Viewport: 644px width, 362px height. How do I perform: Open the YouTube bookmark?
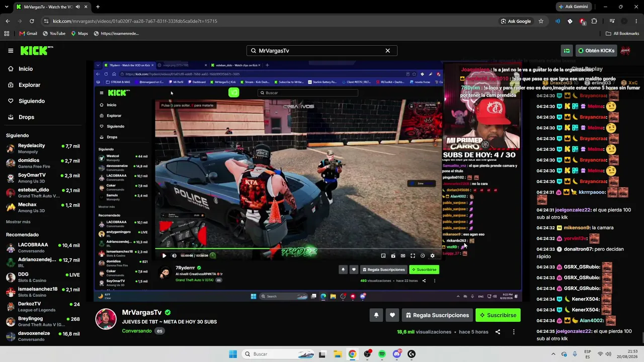coord(54,34)
